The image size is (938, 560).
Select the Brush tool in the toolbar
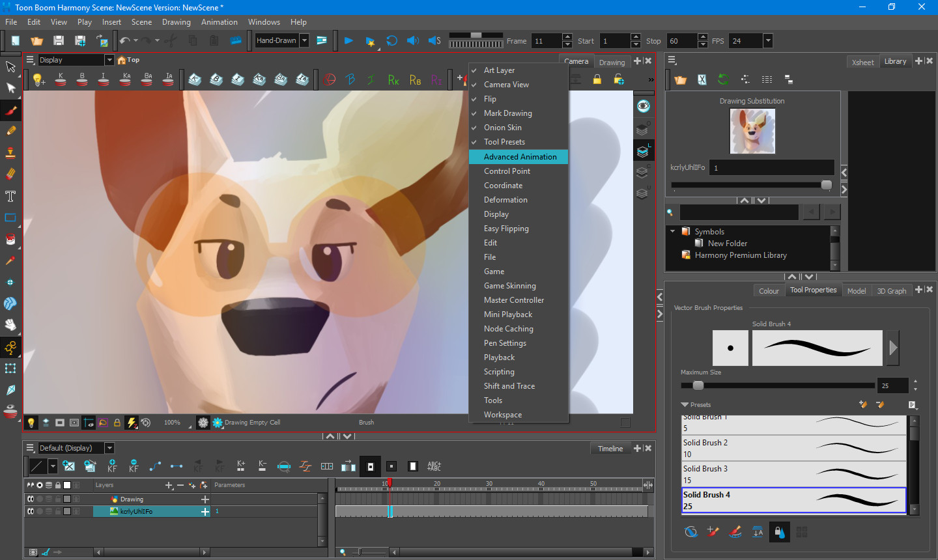click(10, 109)
